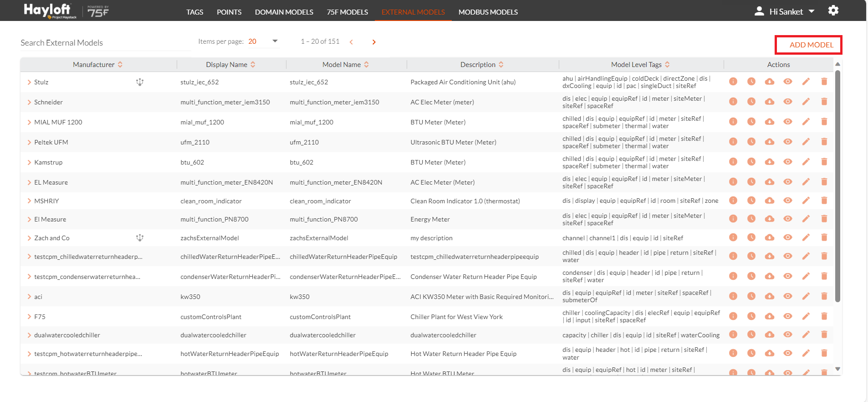Switch to DOMAIN MODELS tab
This screenshot has height=402, width=868.
[x=284, y=12]
